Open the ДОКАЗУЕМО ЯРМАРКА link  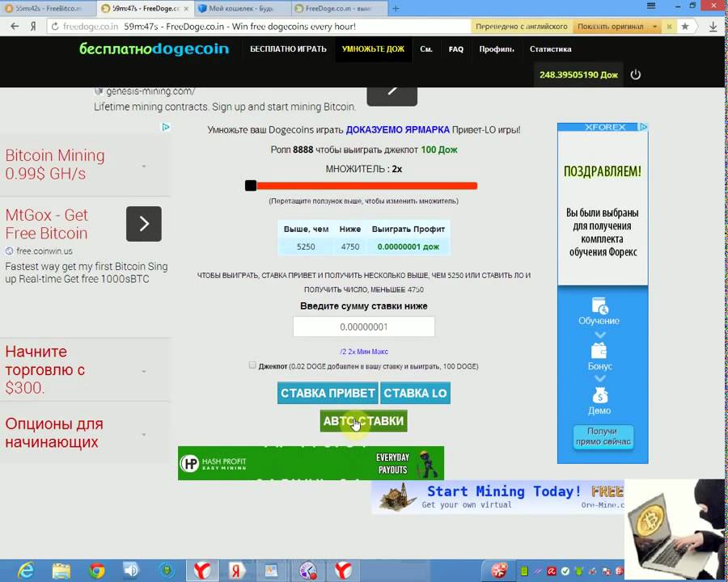tap(397, 130)
